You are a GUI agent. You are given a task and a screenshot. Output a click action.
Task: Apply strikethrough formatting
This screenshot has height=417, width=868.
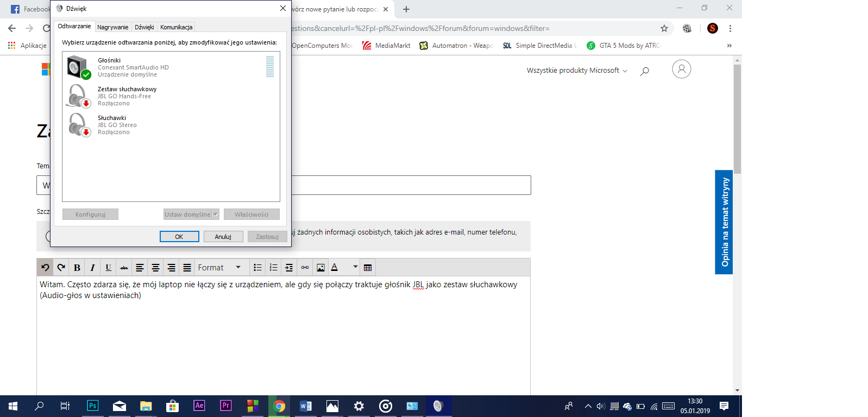[124, 268]
